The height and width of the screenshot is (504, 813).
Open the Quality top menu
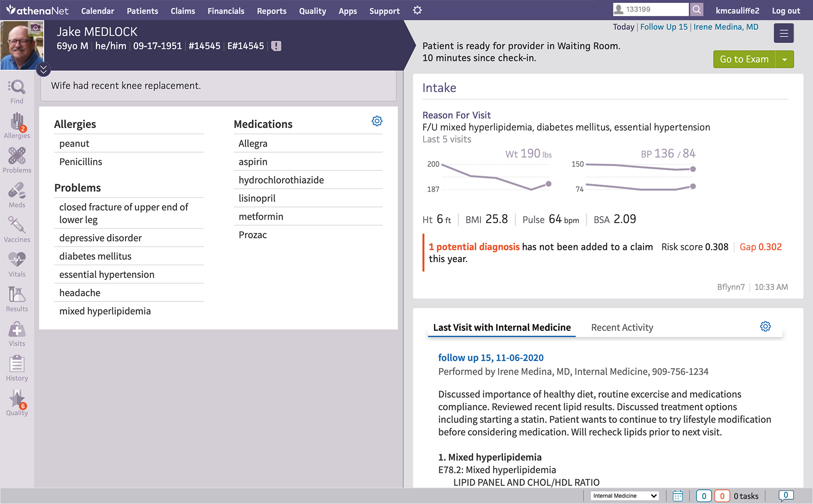point(312,11)
